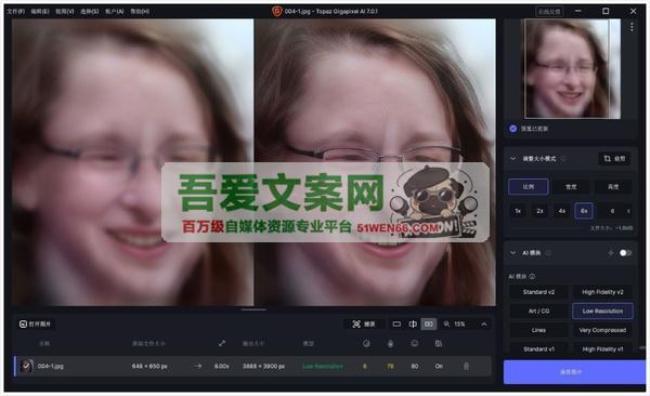Image resolution: width=650 pixels, height=396 pixels.
Task: Click the 6.00x scale value in file row
Action: (x=222, y=366)
